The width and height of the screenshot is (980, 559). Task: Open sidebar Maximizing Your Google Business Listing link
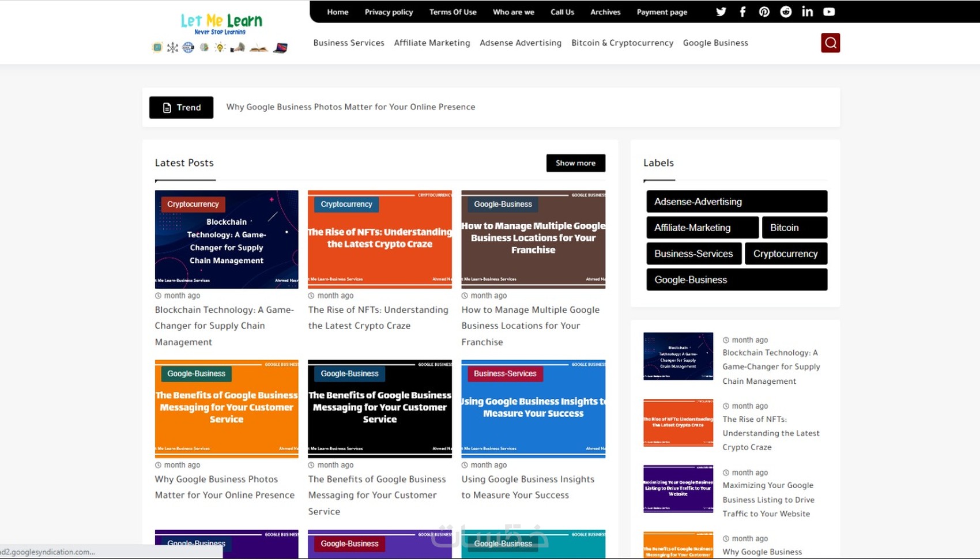pyautogui.click(x=768, y=500)
